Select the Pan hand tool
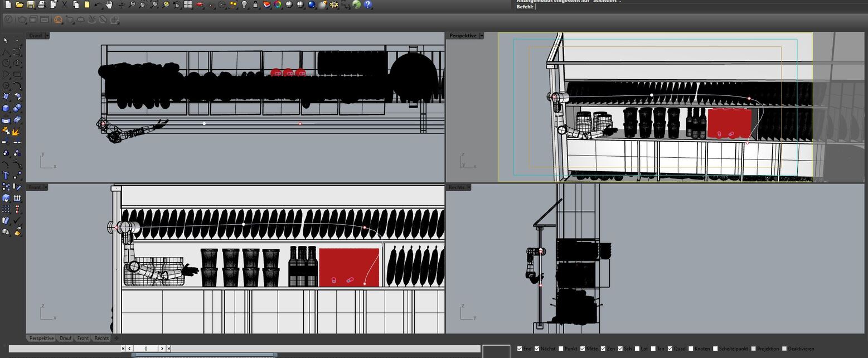This screenshot has height=358, width=868. [109, 4]
